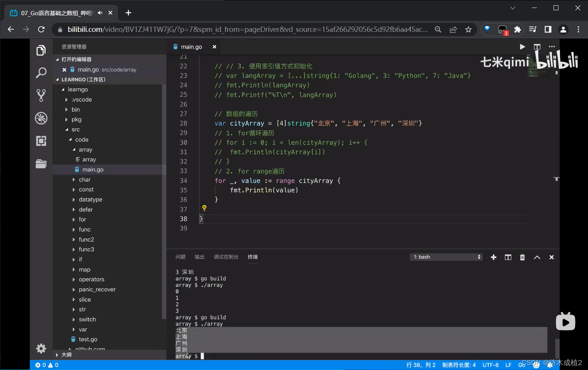Click 行 38, 列 2 cursor position
The width and height of the screenshot is (588, 370).
[x=421, y=365]
